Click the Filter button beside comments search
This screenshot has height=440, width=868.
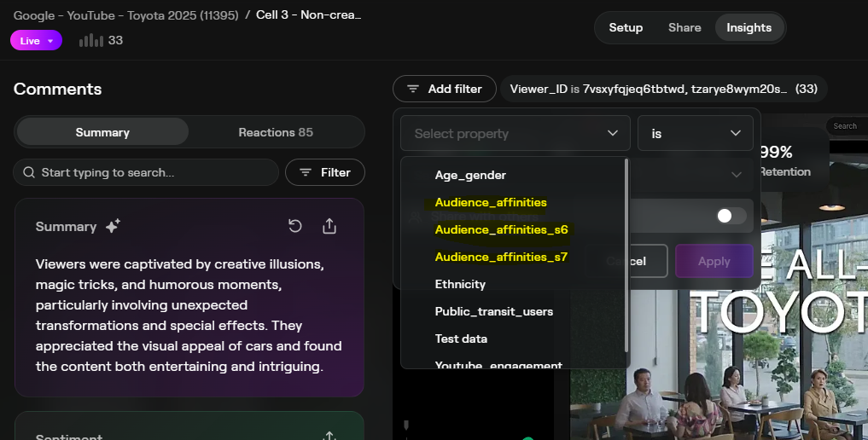(325, 172)
